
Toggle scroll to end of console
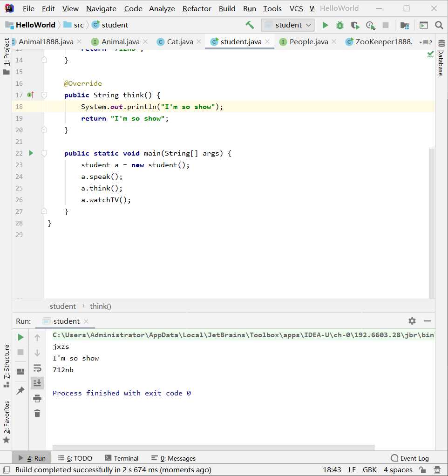[37, 383]
